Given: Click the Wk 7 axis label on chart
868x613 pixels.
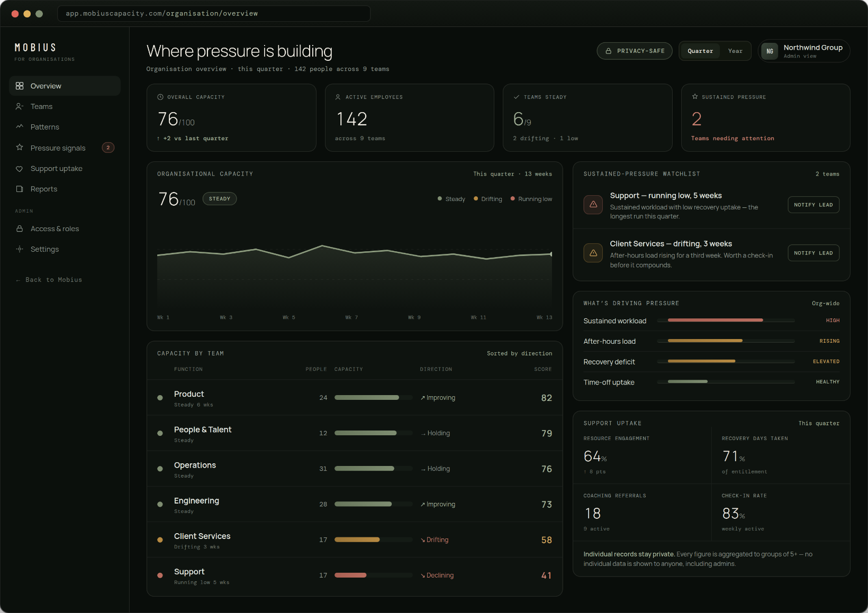Looking at the screenshot, I should click(351, 318).
